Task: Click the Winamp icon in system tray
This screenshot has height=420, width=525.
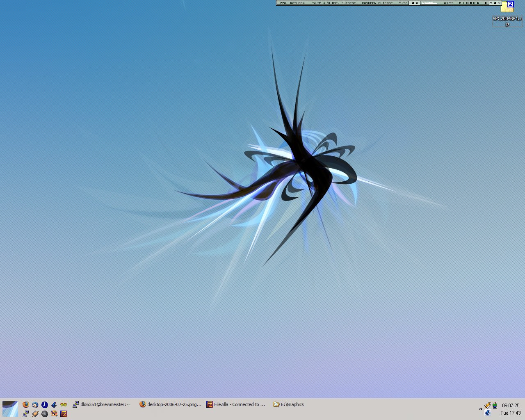Action: [487, 405]
